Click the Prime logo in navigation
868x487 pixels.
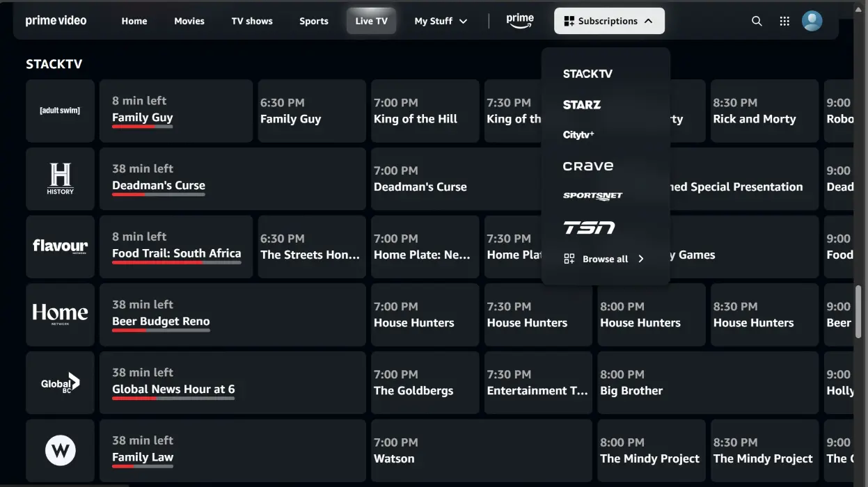520,21
